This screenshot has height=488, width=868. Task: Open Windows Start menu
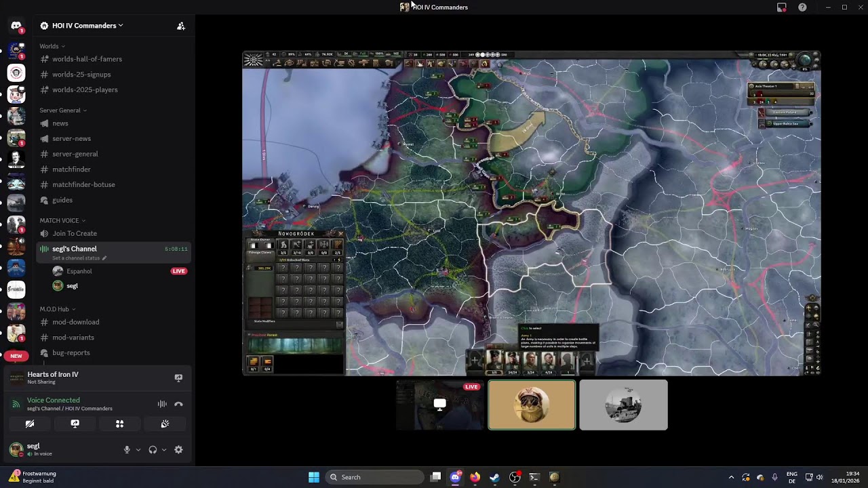pyautogui.click(x=314, y=477)
